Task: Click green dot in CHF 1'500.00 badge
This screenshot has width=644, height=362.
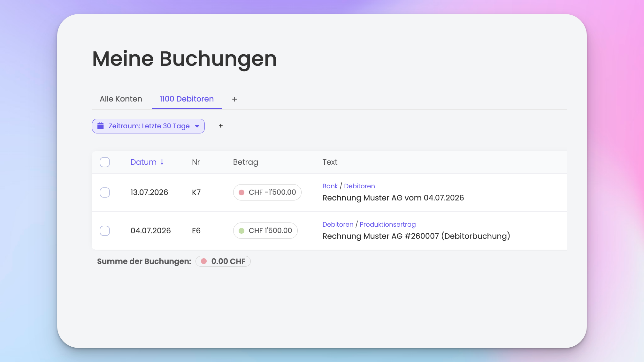Action: (241, 231)
